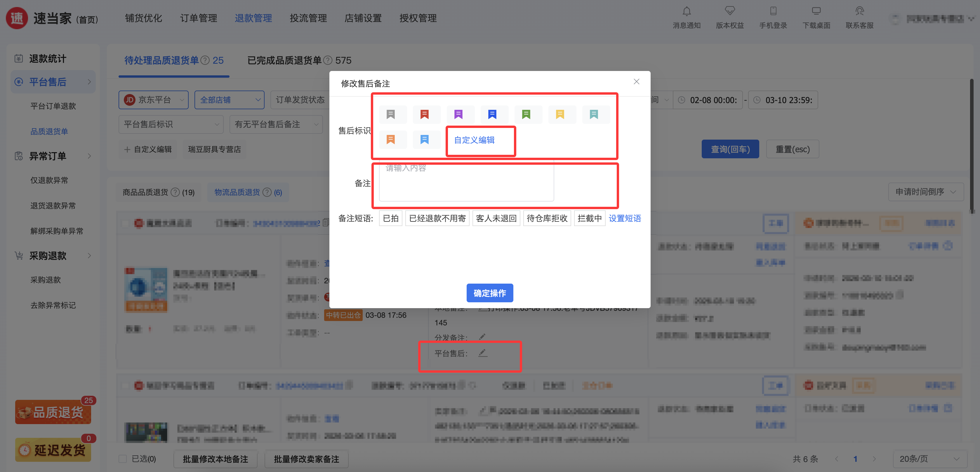Switch to 已完成品质退货单 tab

point(284,60)
